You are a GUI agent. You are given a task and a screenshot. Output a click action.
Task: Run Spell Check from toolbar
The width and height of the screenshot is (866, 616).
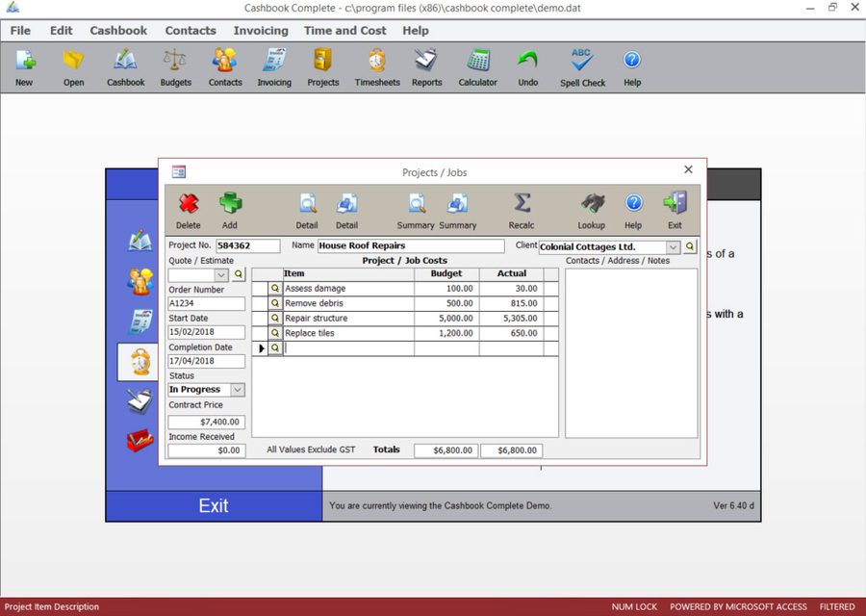click(581, 61)
